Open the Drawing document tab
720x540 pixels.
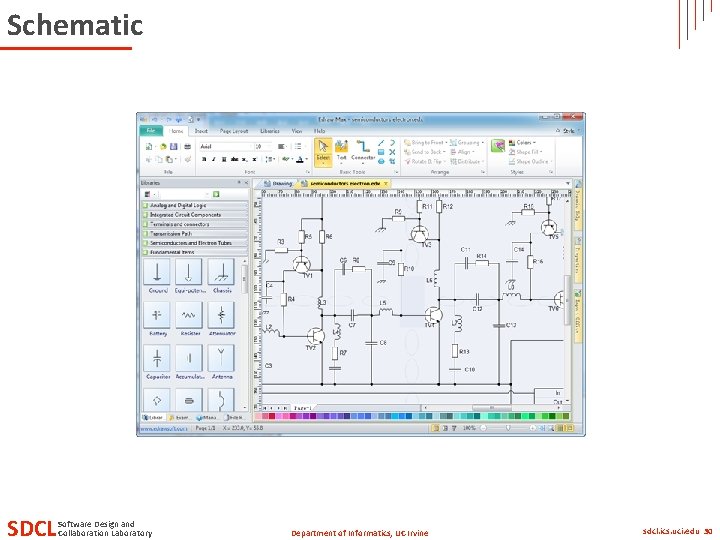click(278, 184)
